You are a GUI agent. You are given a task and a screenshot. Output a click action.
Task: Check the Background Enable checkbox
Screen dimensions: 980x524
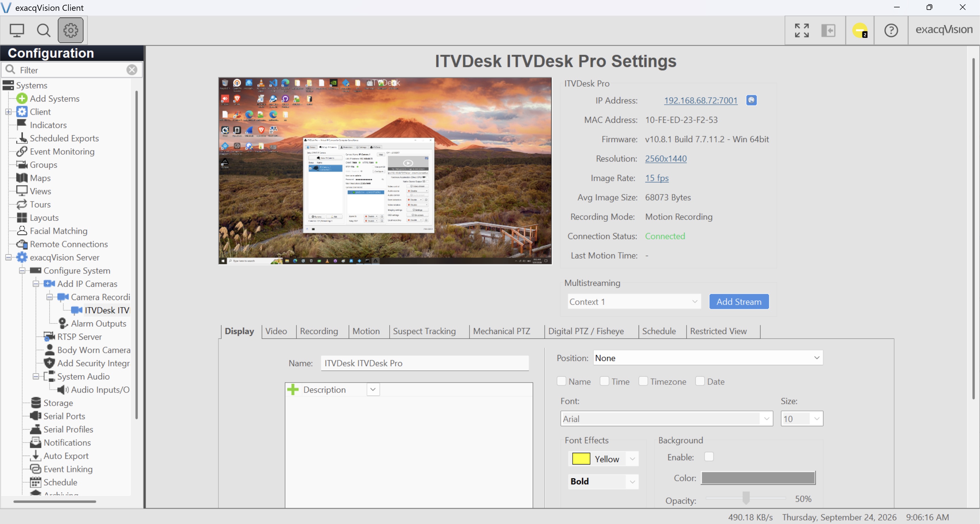pyautogui.click(x=709, y=456)
